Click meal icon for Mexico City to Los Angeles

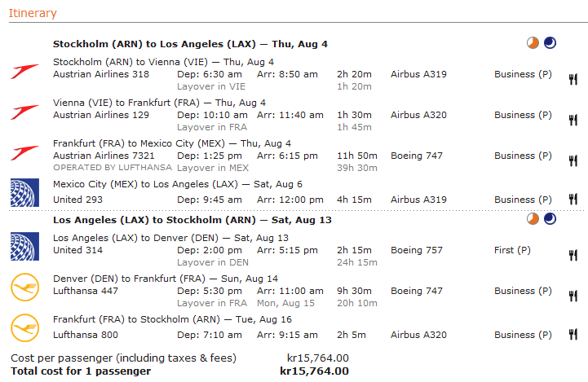point(573,200)
